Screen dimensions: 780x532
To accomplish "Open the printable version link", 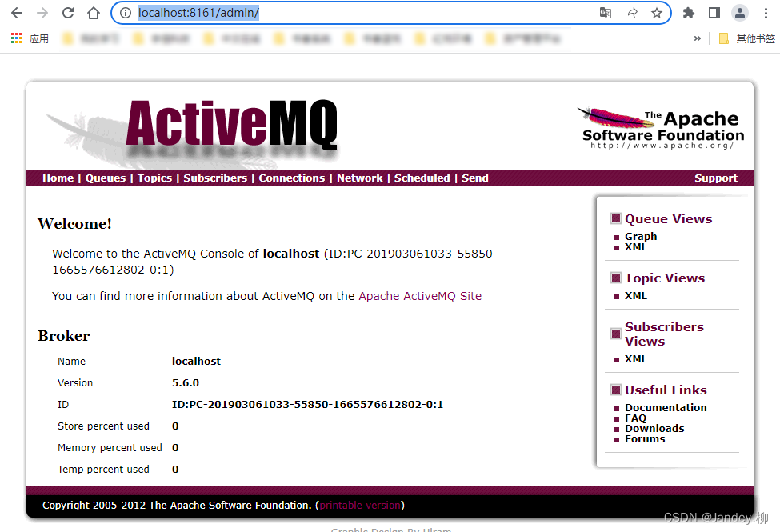I will [360, 506].
